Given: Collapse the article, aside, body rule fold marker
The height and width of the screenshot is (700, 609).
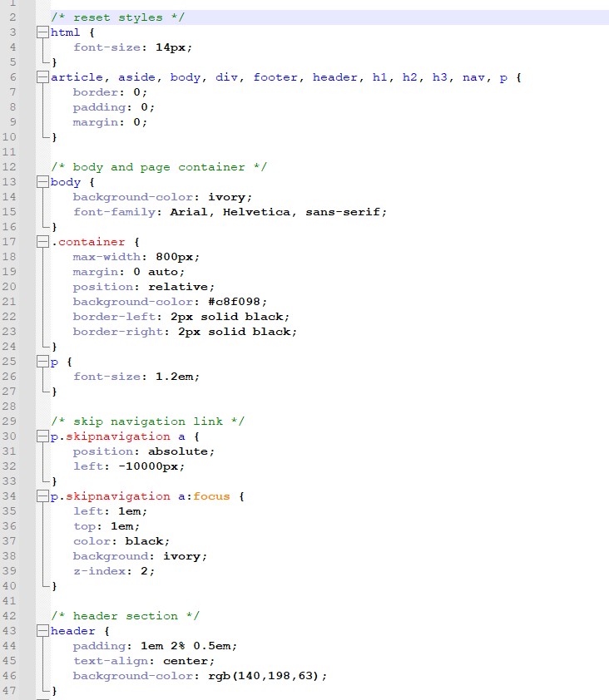Looking at the screenshot, I should click(x=42, y=77).
